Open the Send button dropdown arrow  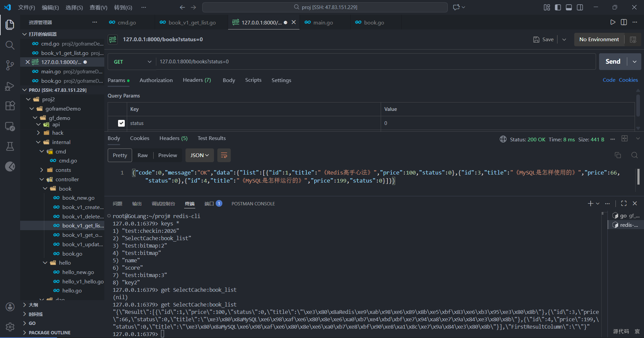click(634, 62)
